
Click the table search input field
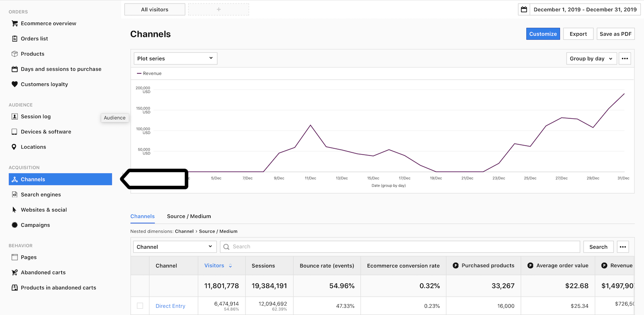tap(400, 247)
